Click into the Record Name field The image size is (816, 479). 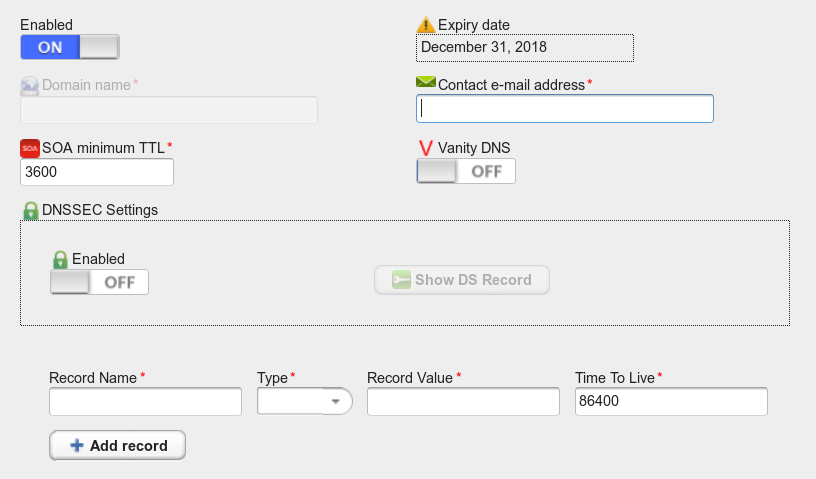145,401
